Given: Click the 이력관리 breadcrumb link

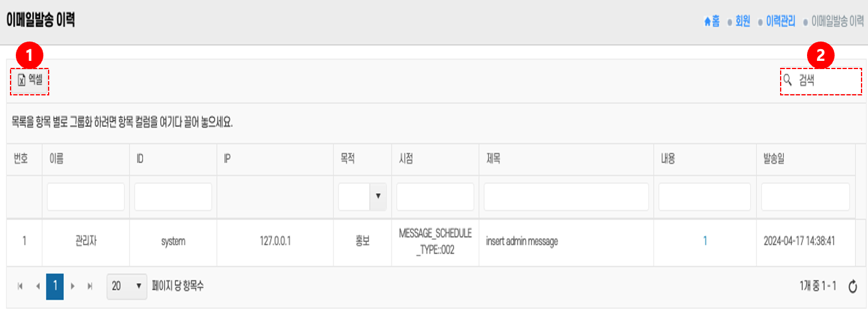Looking at the screenshot, I should [781, 22].
